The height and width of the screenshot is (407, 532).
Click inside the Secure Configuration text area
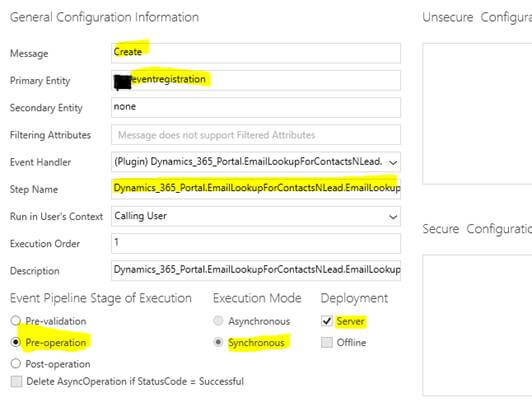477,325
